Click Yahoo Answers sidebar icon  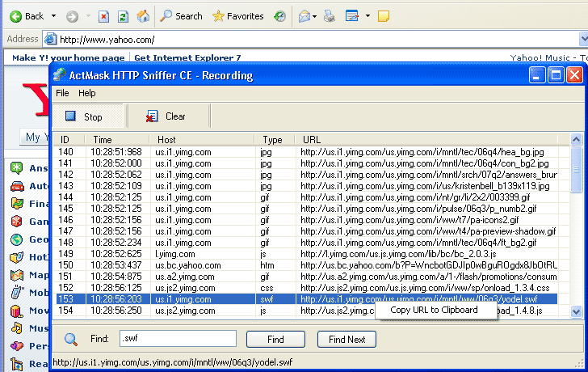16,167
